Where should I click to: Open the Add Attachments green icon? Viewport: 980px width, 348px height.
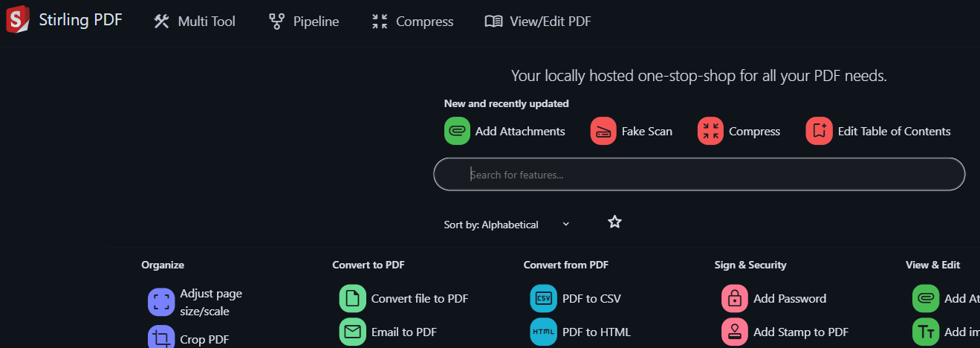(x=458, y=132)
